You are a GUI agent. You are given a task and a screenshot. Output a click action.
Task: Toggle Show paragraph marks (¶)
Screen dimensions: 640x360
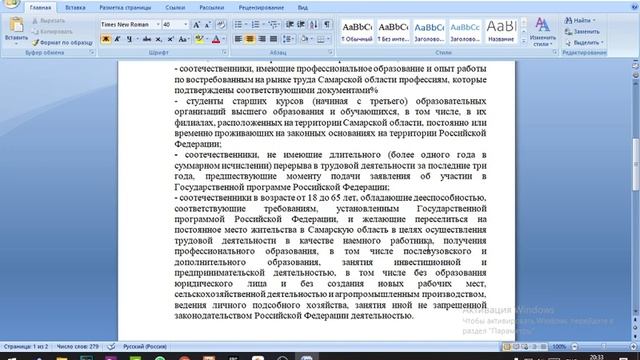327,25
